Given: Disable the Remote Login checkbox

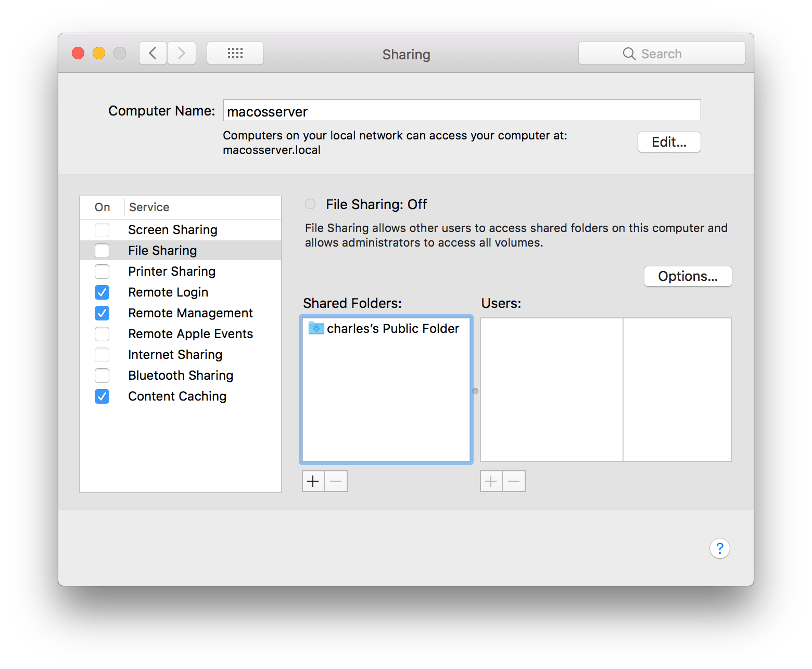Looking at the screenshot, I should coord(102,292).
